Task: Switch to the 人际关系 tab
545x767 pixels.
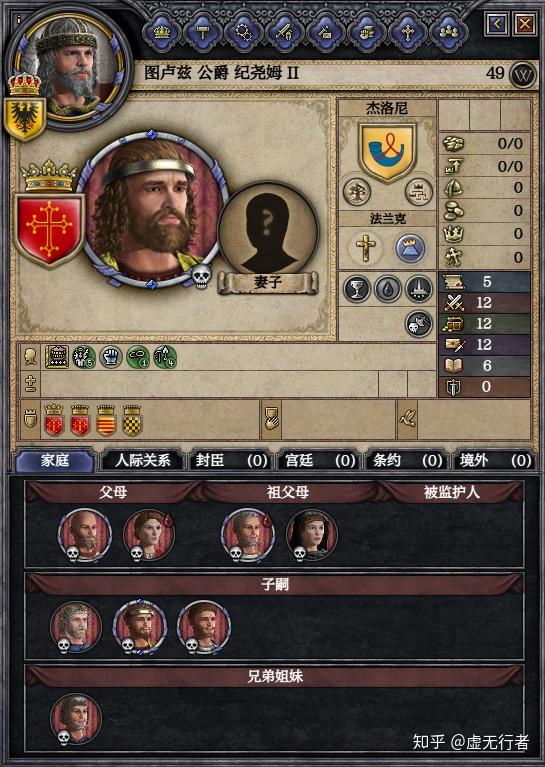Action: pos(142,461)
